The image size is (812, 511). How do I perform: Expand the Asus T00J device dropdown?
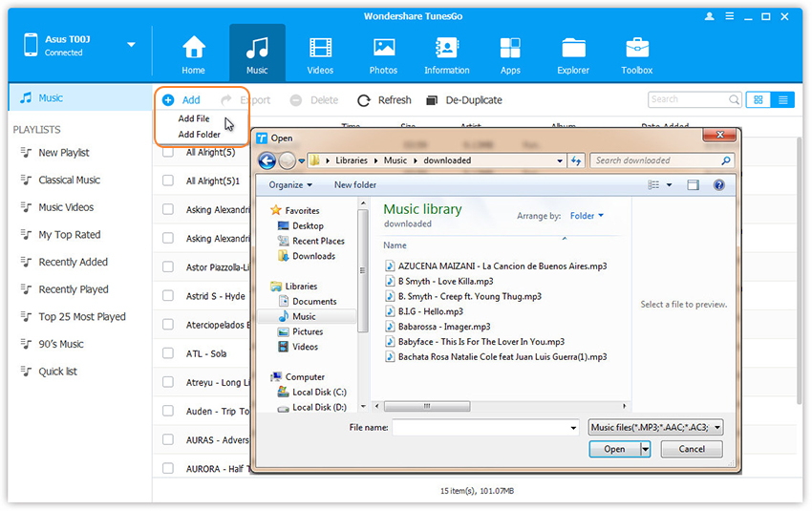[x=131, y=44]
